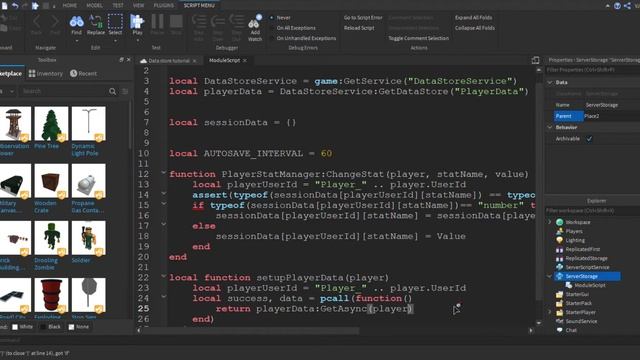Open the PLUGINS ribbon tab

click(164, 5)
